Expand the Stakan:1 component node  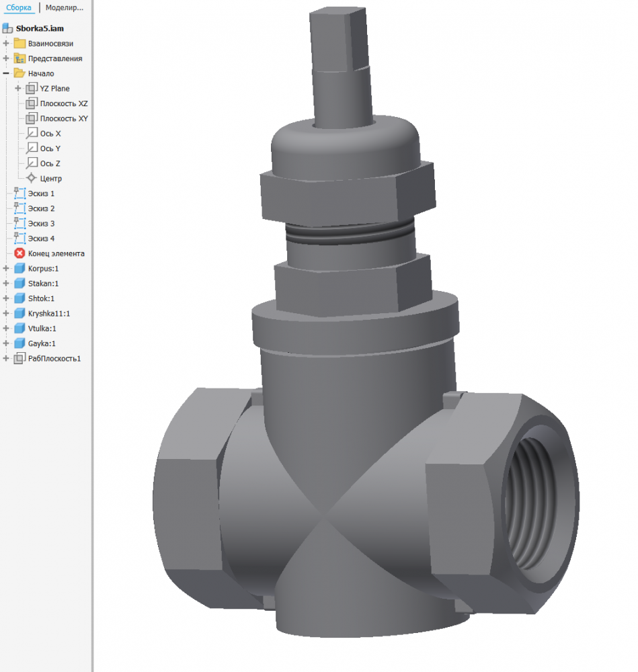pos(6,284)
